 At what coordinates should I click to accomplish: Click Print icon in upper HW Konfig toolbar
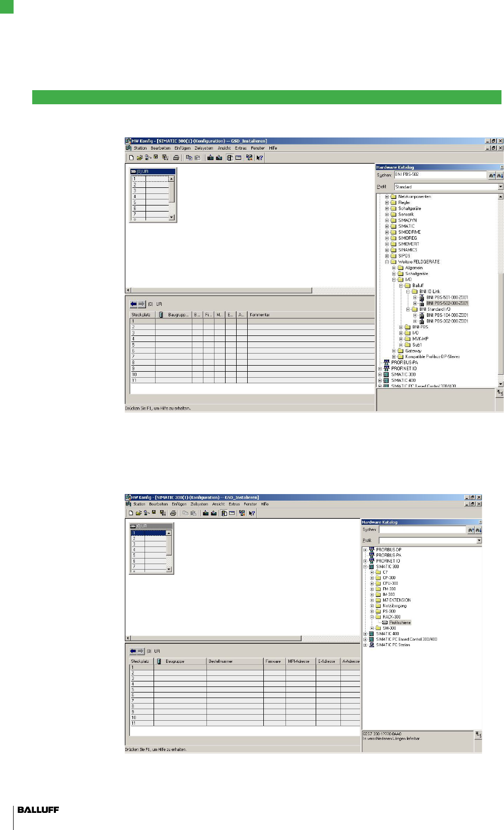176,158
